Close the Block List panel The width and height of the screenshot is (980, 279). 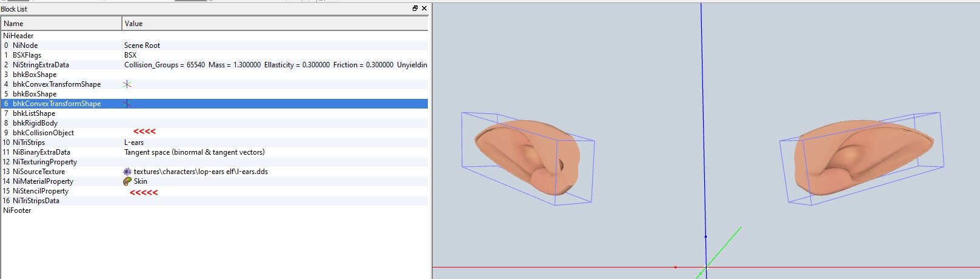(424, 8)
